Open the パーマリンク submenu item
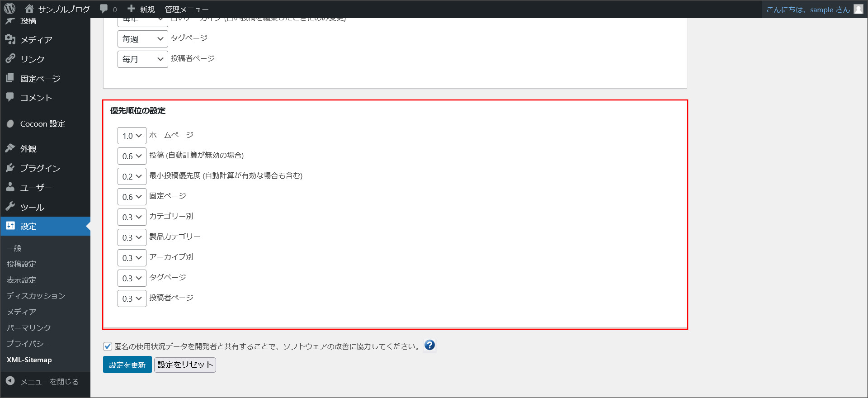The width and height of the screenshot is (868, 398). pyautogui.click(x=29, y=327)
